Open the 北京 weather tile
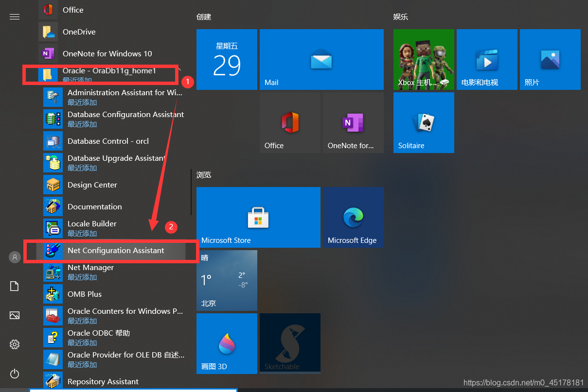This screenshot has width=588, height=392. [227, 280]
